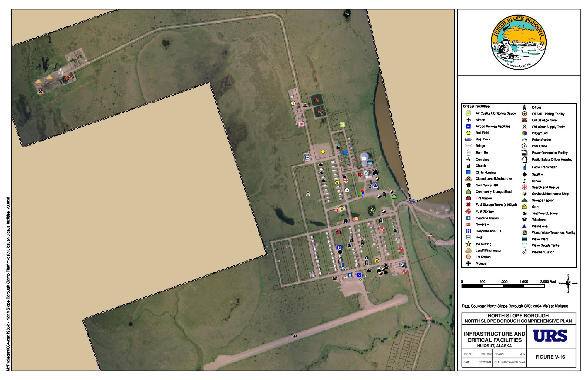Click the Ice Skating star in the legend

pos(468,244)
